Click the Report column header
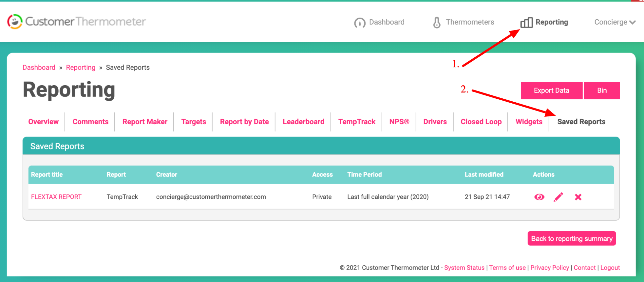The width and height of the screenshot is (644, 282). (116, 174)
